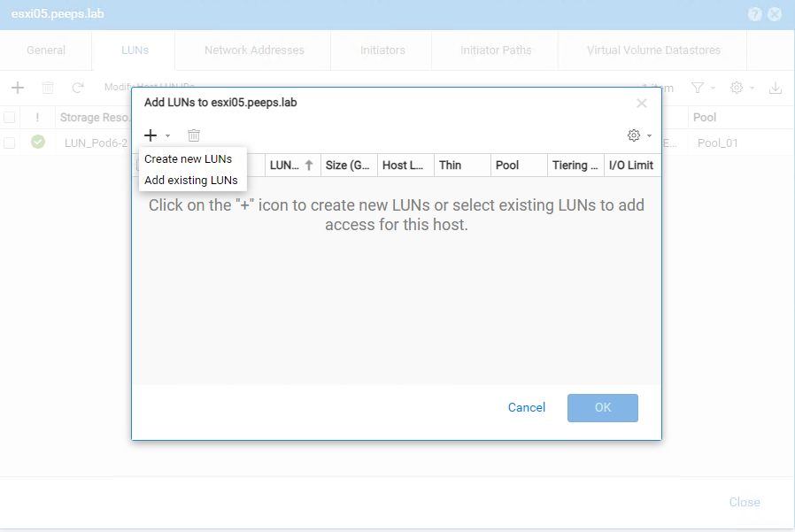This screenshot has height=532, width=795.
Task: Close the Add LUNs dialog with X
Action: pyautogui.click(x=642, y=104)
